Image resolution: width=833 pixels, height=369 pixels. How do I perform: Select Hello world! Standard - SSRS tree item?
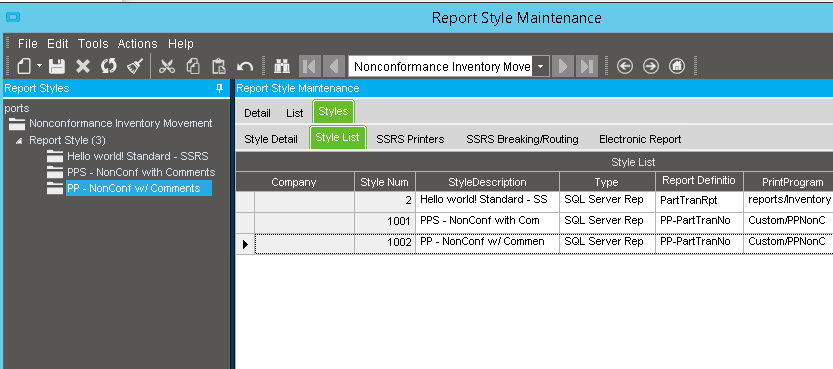click(x=138, y=156)
